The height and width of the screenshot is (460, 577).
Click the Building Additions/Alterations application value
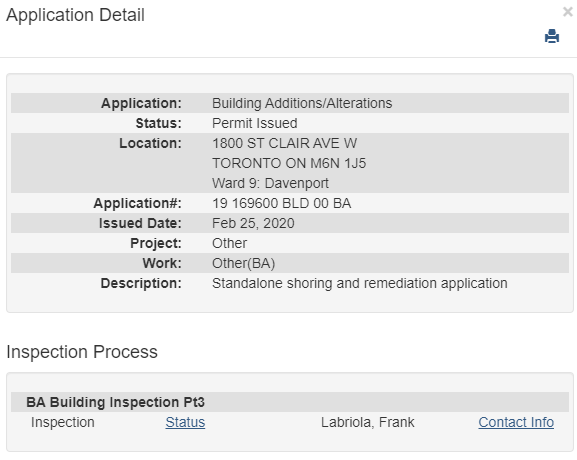(x=302, y=103)
